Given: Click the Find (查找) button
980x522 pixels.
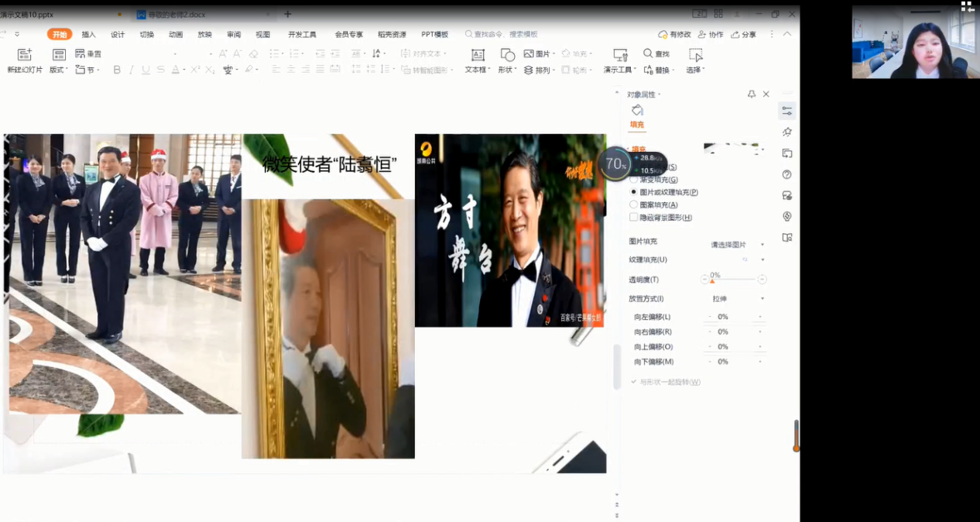Looking at the screenshot, I should (656, 53).
